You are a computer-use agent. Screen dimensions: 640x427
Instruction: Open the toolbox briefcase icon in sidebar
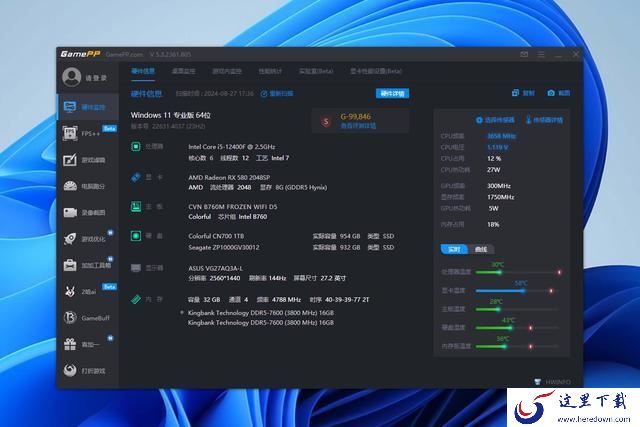click(70, 265)
